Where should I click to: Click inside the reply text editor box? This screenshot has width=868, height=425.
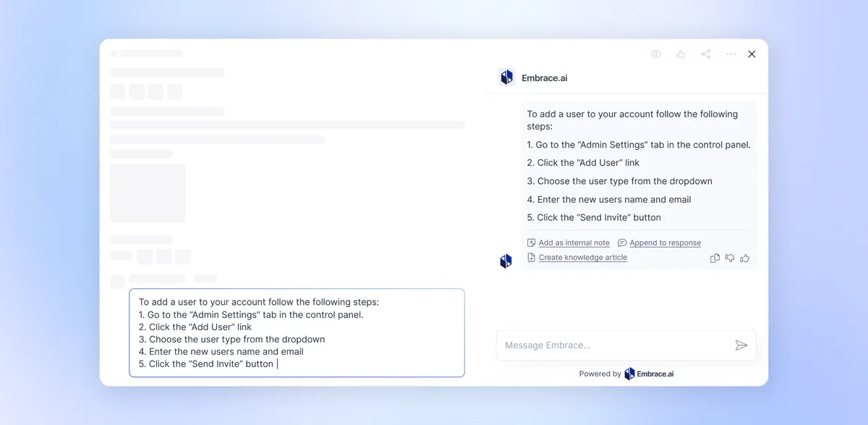[x=297, y=333]
